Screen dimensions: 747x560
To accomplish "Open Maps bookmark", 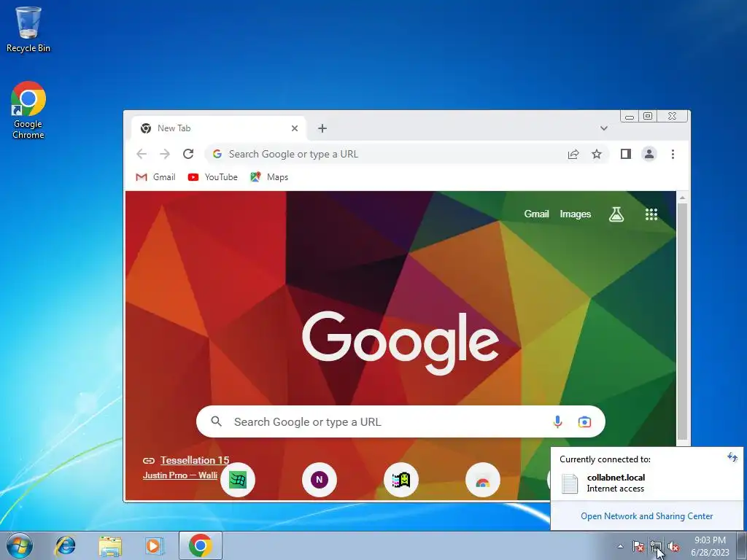I will [x=269, y=177].
